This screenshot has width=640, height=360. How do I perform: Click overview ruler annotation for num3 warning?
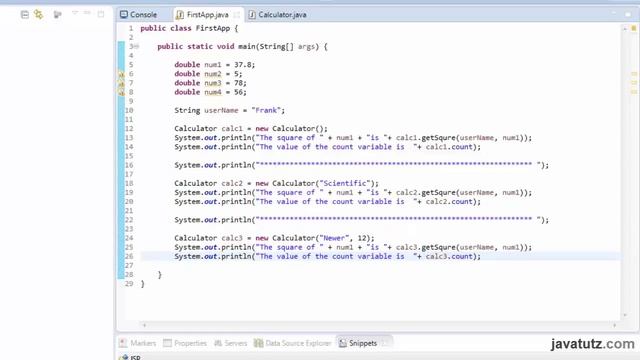[634, 83]
